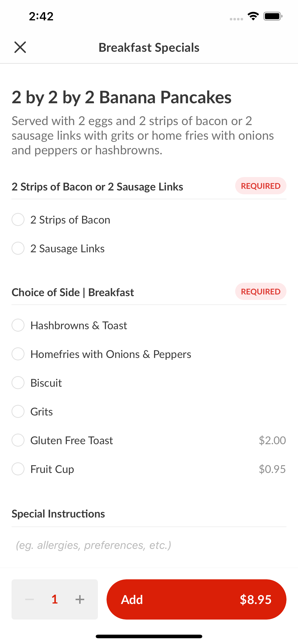Tap the Breakfast Specials header title

pos(149,47)
